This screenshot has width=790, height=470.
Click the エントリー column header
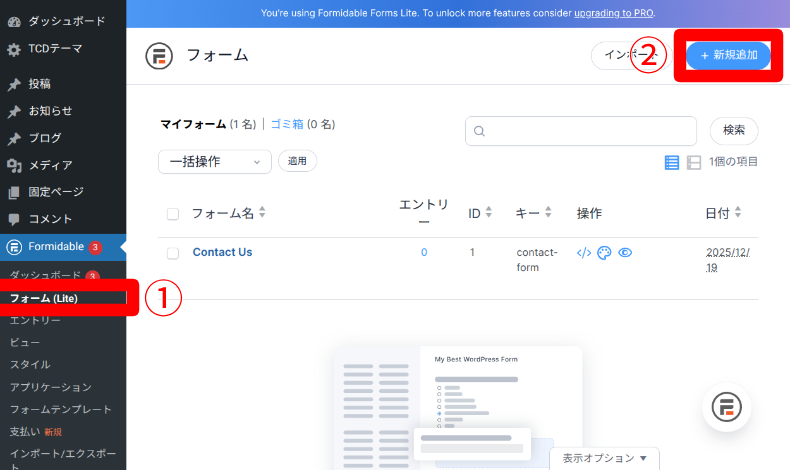pos(424,212)
